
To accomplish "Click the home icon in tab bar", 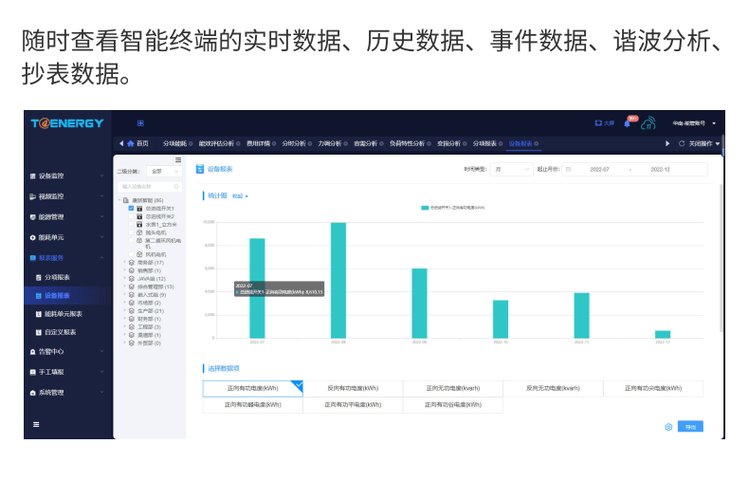I will [130, 143].
